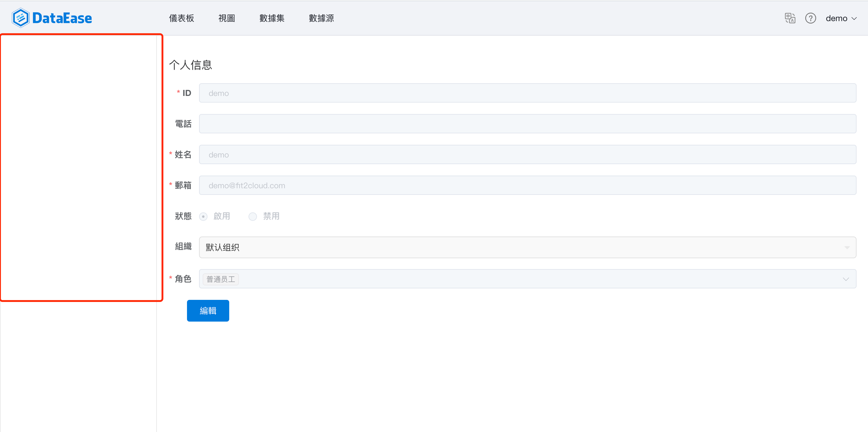
Task: Click into the empty 電話 field
Action: [527, 124]
